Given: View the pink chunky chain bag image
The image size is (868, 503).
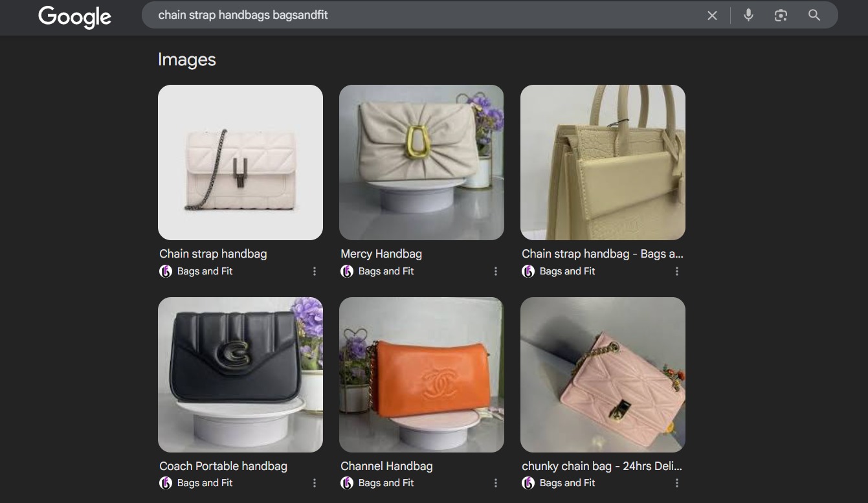Looking at the screenshot, I should (x=603, y=375).
